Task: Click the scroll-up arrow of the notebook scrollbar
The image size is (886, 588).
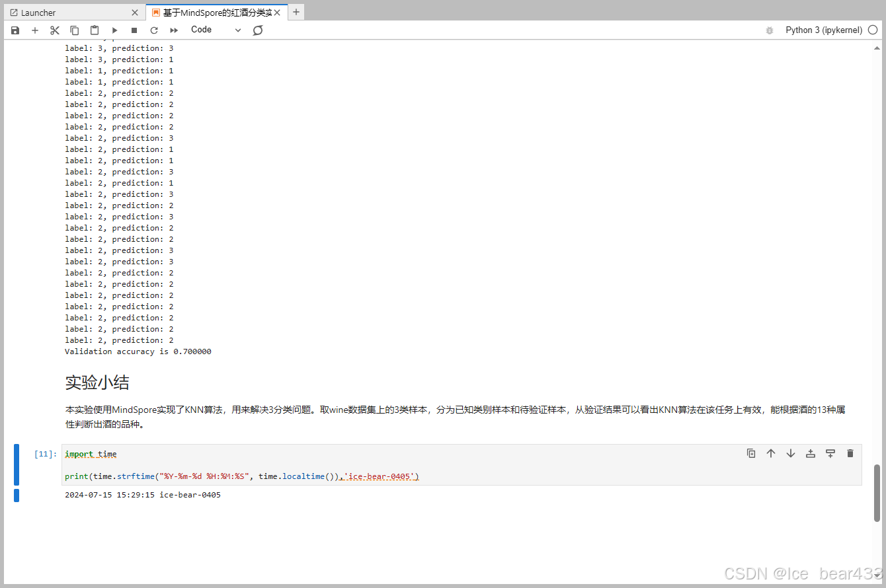Action: coord(877,47)
